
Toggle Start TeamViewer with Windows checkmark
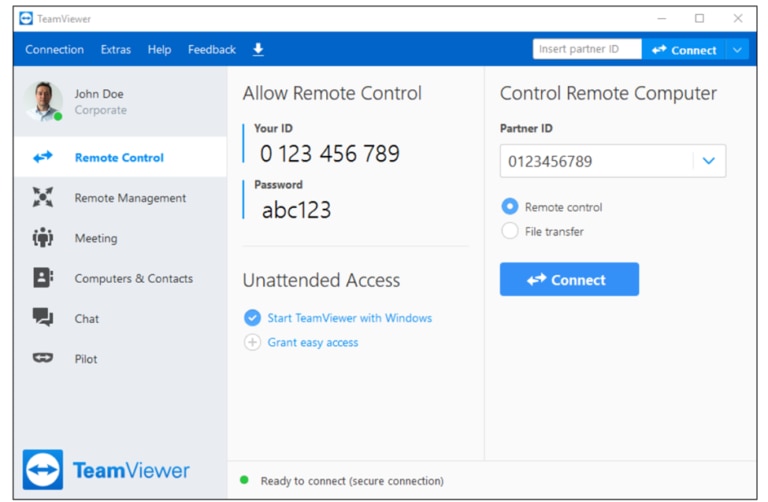point(252,318)
